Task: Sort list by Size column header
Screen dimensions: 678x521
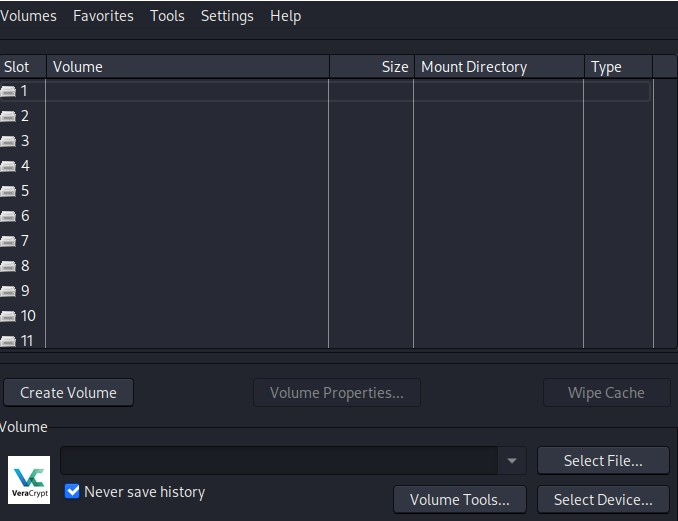Action: [x=371, y=67]
